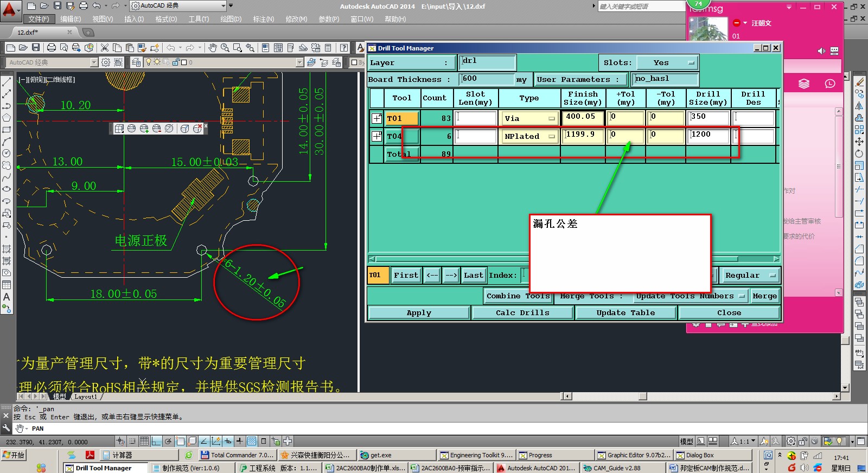Toggle the toolbar lock icon in status bar
868x473 pixels.
803,441
